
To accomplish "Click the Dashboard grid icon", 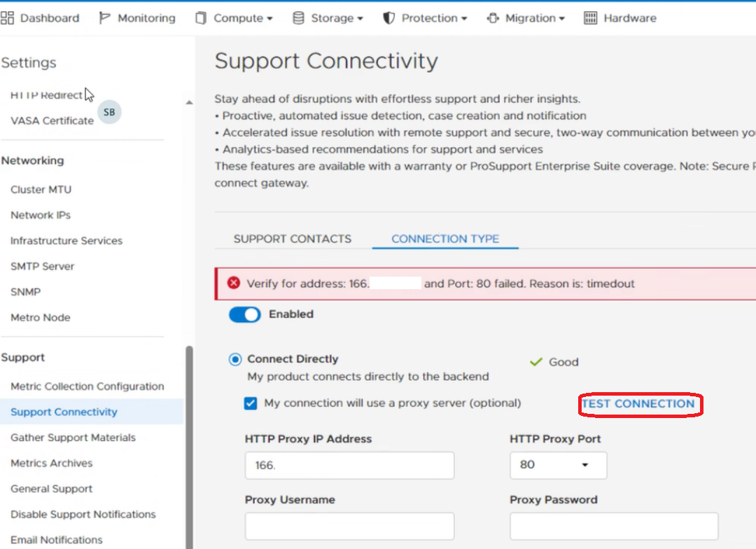I will [8, 18].
